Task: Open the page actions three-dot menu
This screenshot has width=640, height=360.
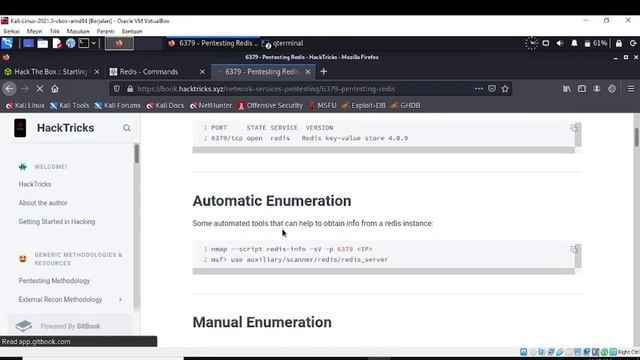Action: click(478, 89)
